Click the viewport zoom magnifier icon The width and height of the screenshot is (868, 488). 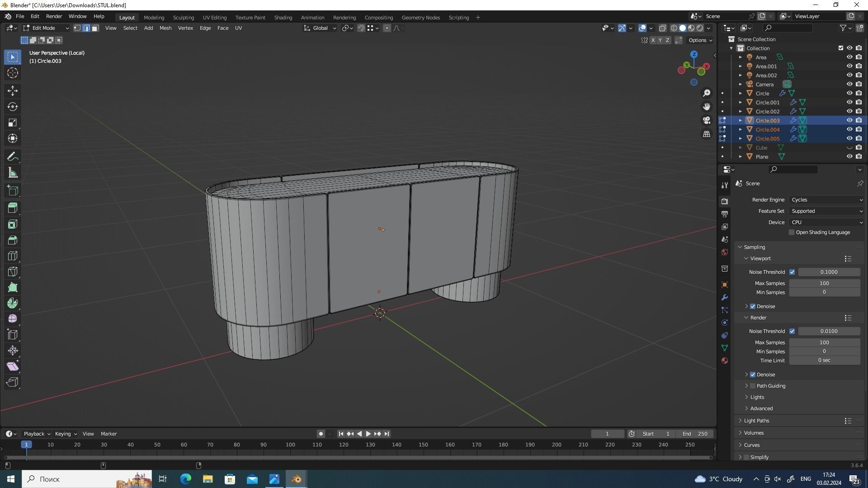coord(706,93)
